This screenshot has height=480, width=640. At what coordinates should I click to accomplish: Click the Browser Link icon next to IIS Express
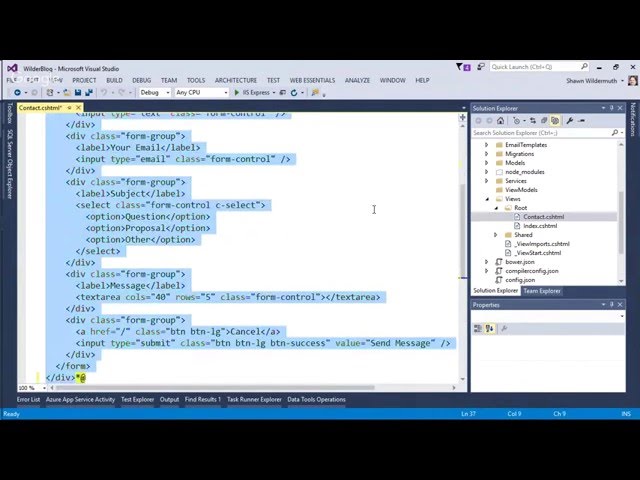282,93
